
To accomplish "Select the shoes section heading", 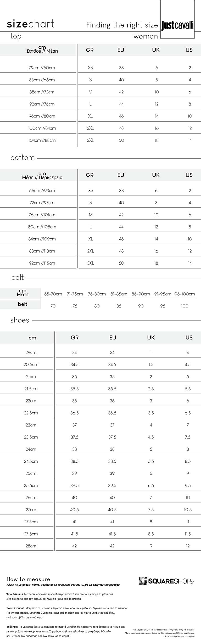I will pos(20,320).
